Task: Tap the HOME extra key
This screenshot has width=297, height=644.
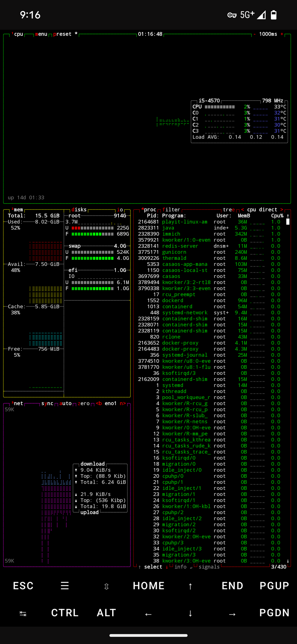Action: click(x=149, y=586)
